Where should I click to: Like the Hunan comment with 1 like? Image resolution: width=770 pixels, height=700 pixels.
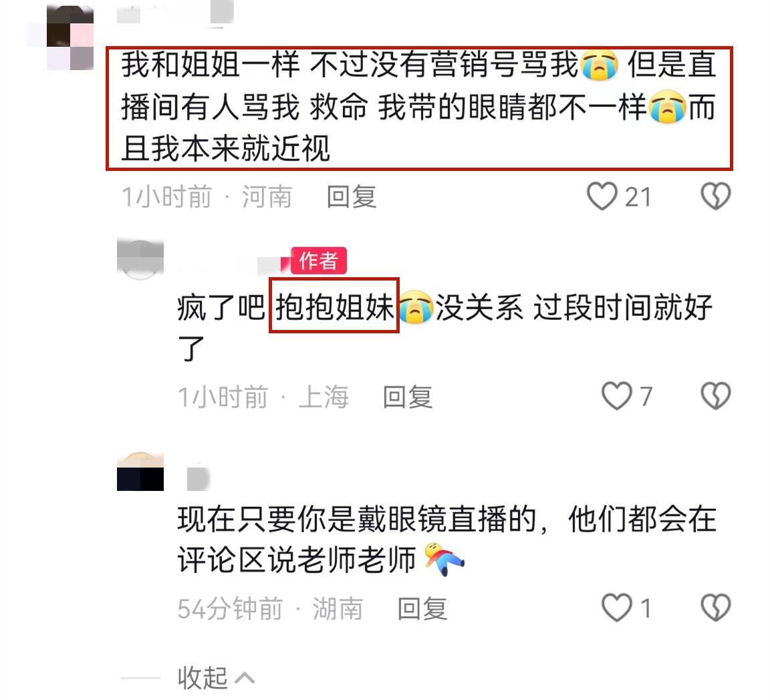click(x=617, y=608)
